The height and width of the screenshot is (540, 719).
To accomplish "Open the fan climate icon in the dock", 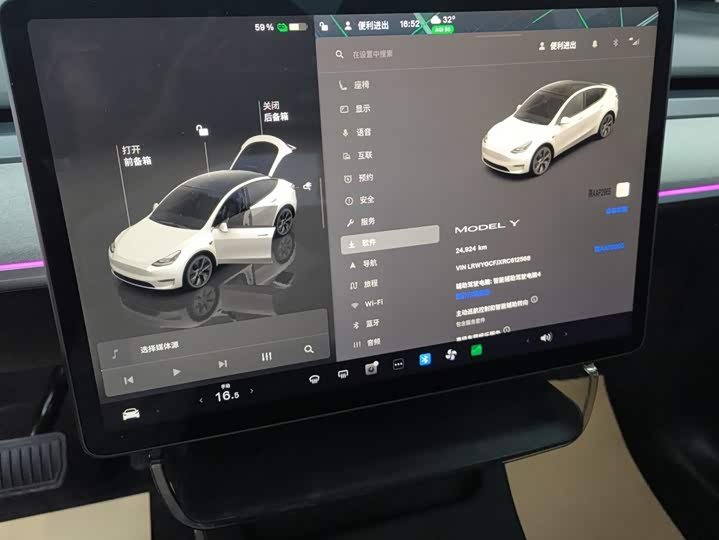I will (451, 354).
